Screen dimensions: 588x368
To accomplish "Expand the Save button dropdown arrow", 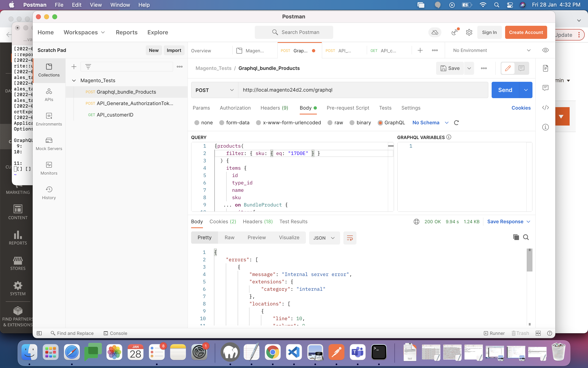I will (x=469, y=68).
